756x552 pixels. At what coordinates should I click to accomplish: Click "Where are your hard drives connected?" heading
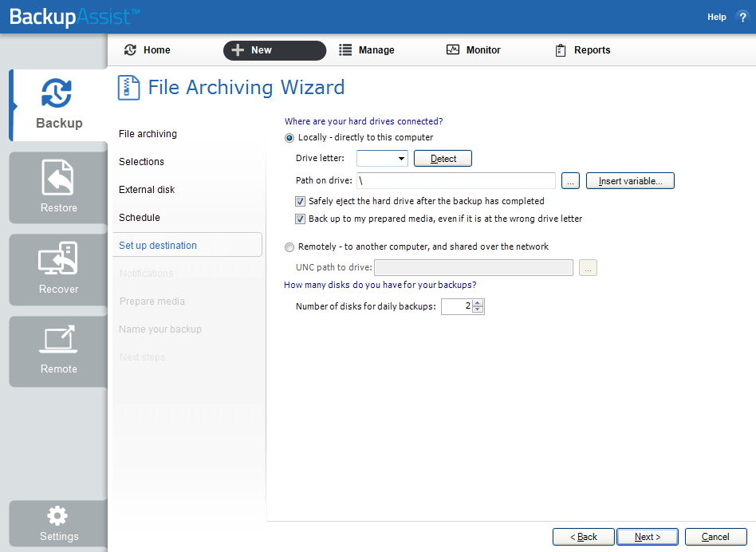coord(364,121)
